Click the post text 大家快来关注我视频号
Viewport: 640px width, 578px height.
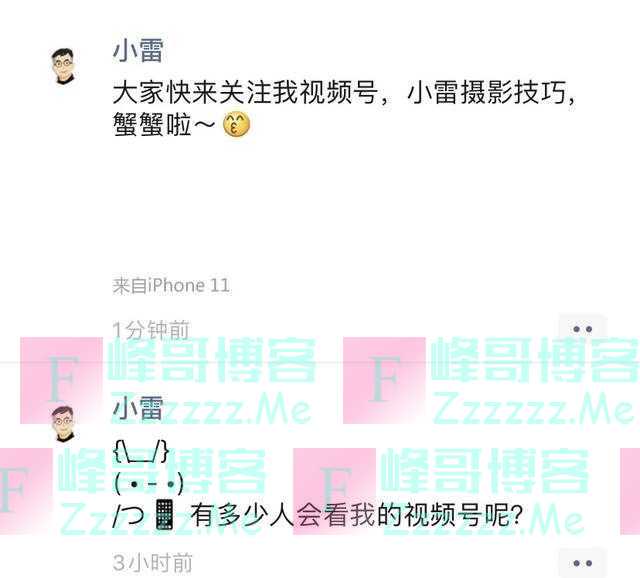(244, 93)
